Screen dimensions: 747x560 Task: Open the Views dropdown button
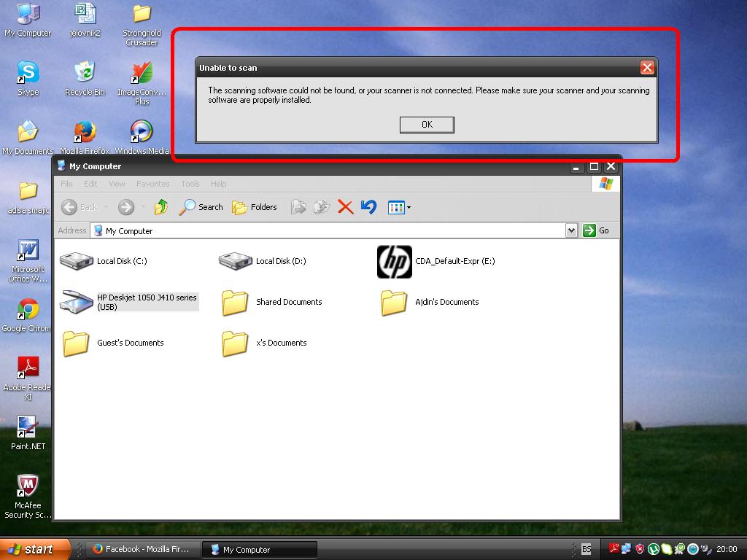pyautogui.click(x=399, y=207)
